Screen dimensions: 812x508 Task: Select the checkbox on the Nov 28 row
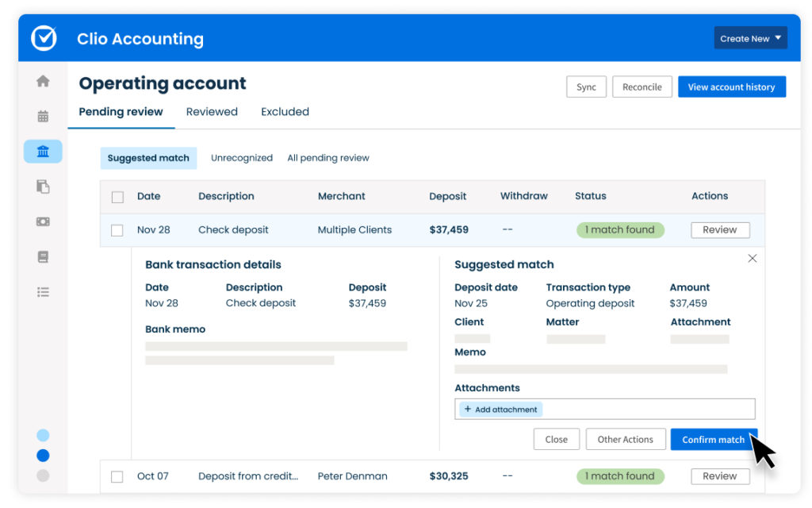tap(117, 229)
